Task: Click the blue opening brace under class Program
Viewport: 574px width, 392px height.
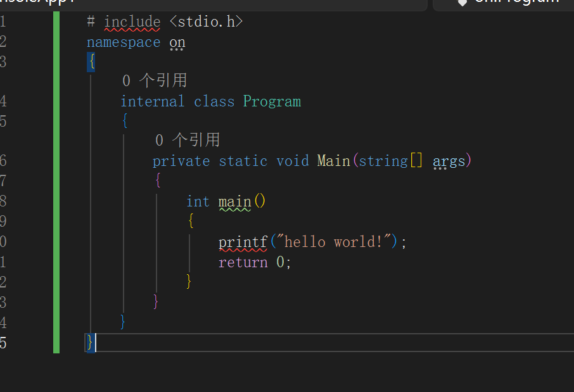Action: 125,120
